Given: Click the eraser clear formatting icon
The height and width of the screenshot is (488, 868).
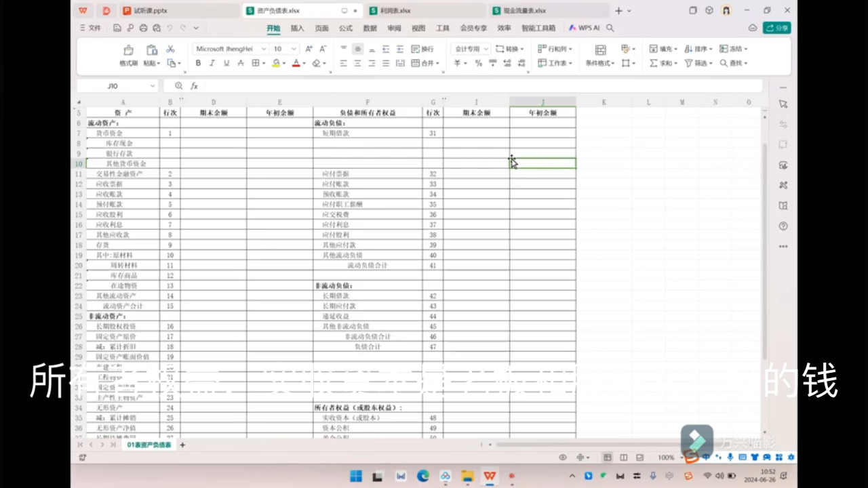Looking at the screenshot, I should click(316, 63).
